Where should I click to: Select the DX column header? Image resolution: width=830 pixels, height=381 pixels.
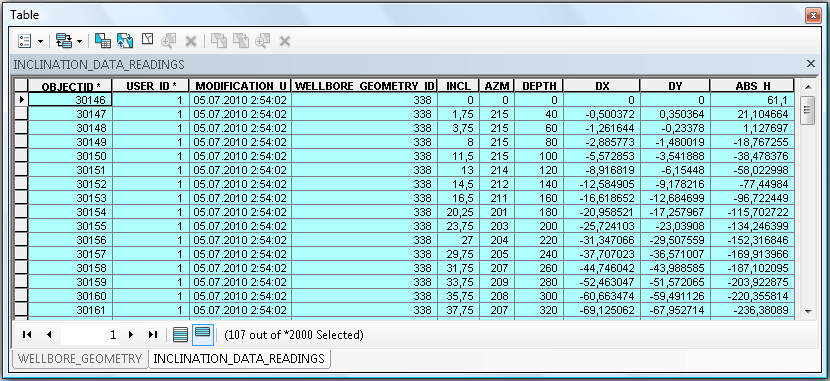click(x=602, y=86)
